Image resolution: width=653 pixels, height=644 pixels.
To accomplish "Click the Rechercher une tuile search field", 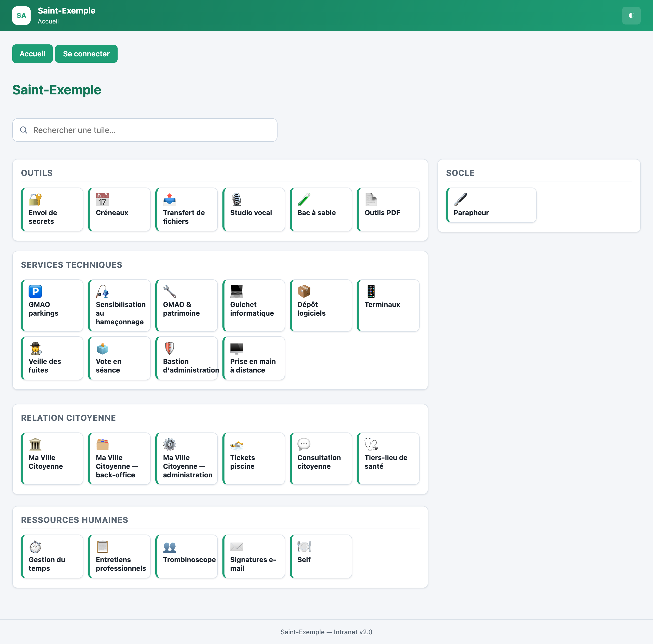I will [x=145, y=130].
